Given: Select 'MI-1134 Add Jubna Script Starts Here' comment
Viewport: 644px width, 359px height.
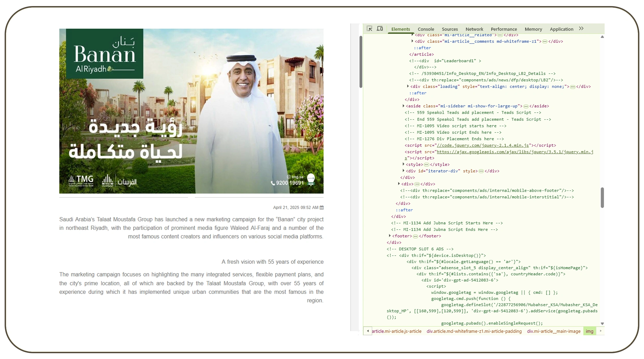Looking at the screenshot, I should [x=447, y=223].
